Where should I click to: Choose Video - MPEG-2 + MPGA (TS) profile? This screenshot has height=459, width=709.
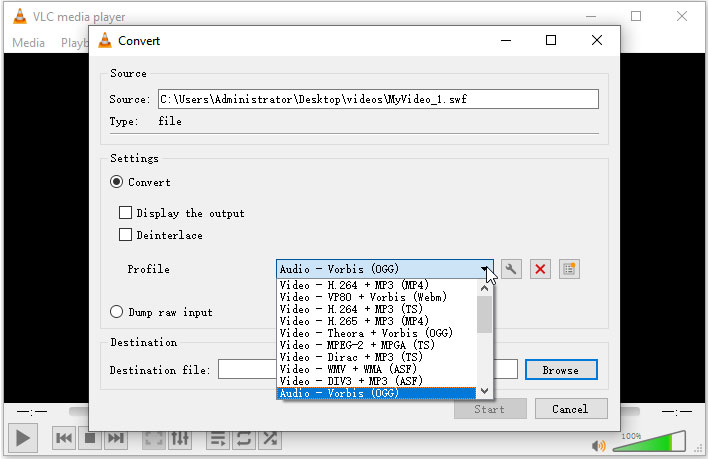coord(376,345)
